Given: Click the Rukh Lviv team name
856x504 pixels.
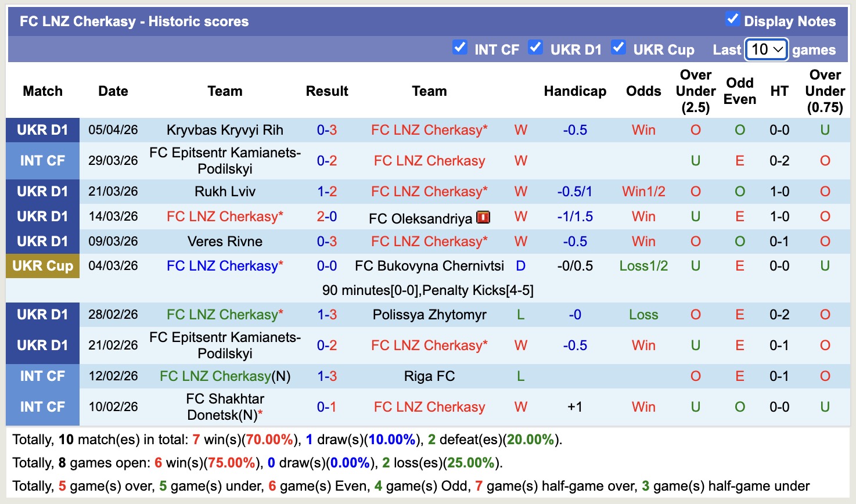Looking at the screenshot, I should coord(225,191).
